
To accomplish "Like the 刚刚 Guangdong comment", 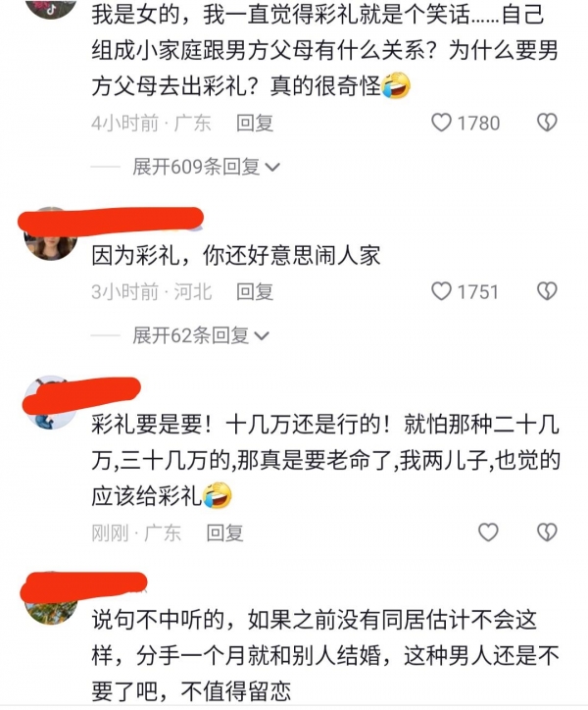I will (488, 532).
